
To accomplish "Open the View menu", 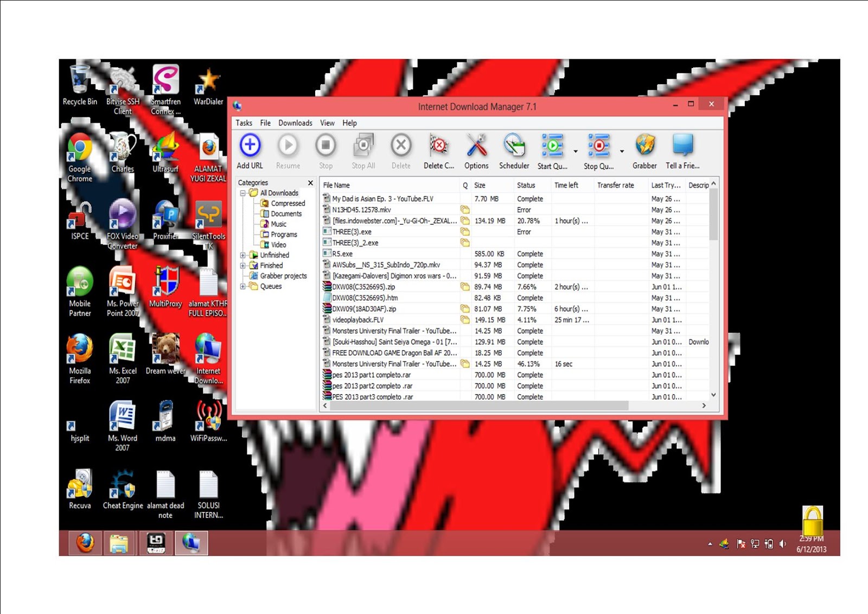I will click(327, 123).
